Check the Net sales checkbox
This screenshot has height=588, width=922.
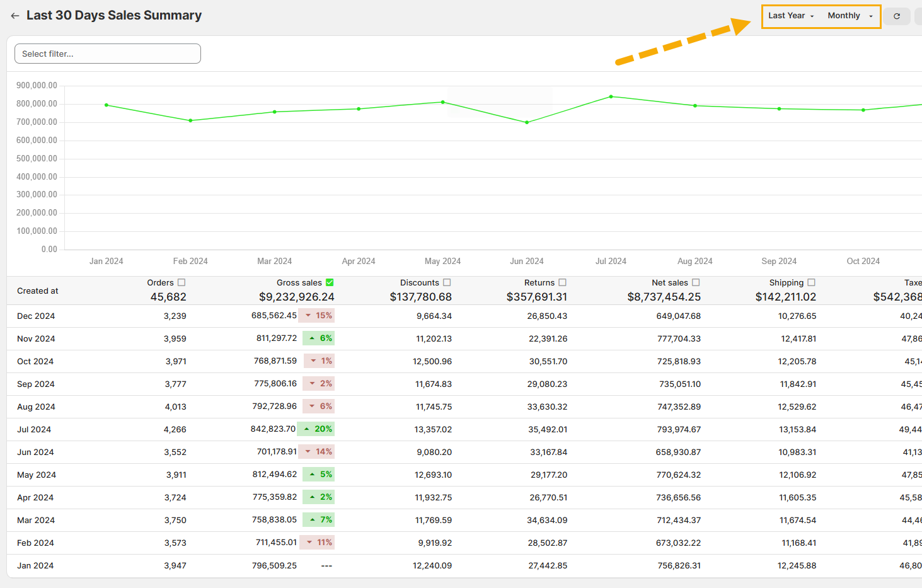pos(696,283)
